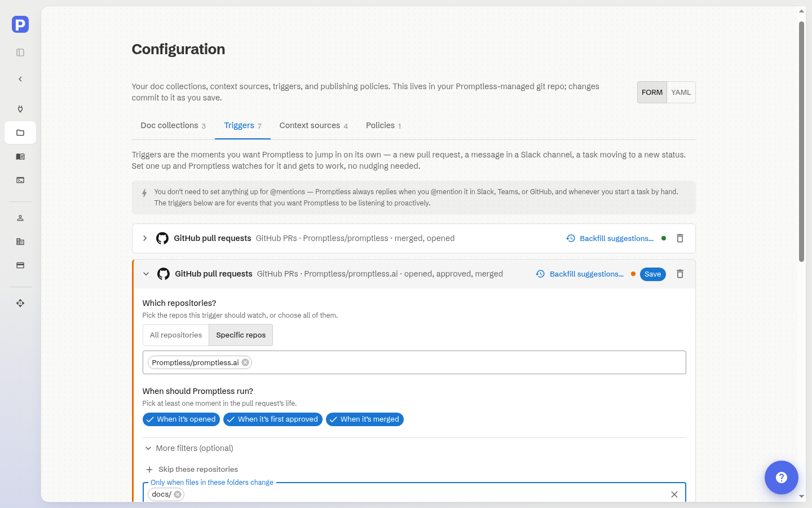Save the trigger changes
812x508 pixels.
click(x=653, y=274)
